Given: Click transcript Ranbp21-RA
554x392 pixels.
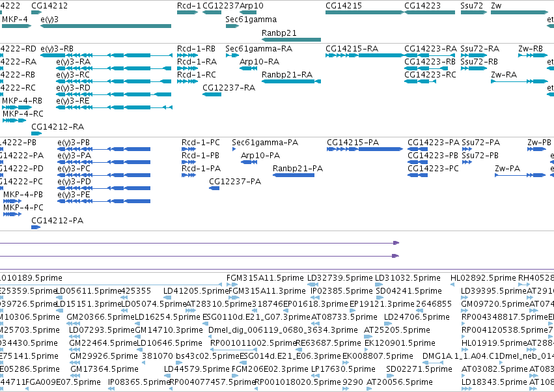Looking at the screenshot, I should tap(291, 81).
